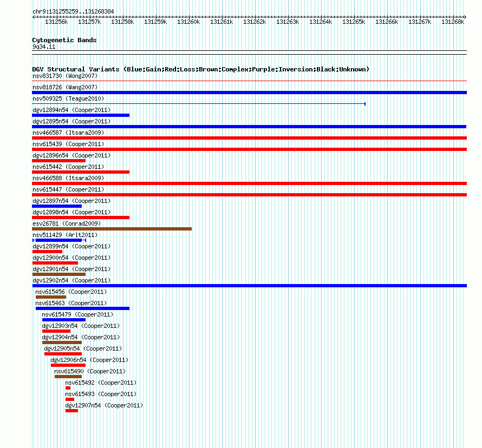This screenshot has height=448, width=482.
Task: Open nsv615479 (Cooper2011) variant label
Action: pyautogui.click(x=77, y=314)
